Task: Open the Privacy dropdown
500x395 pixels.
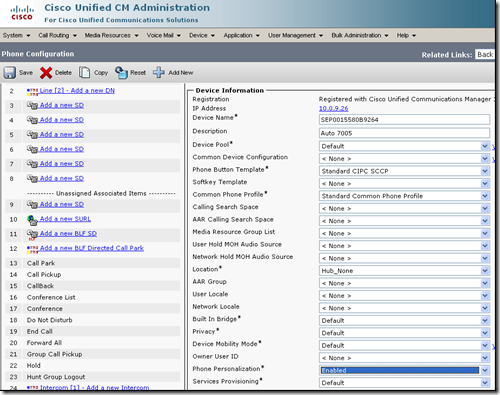Action: coord(404,333)
